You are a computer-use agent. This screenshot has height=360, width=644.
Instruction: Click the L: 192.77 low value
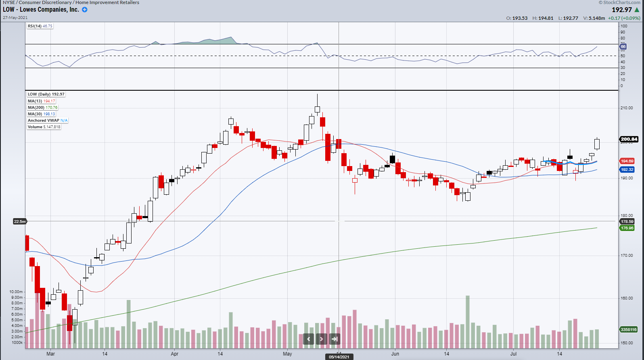568,18
